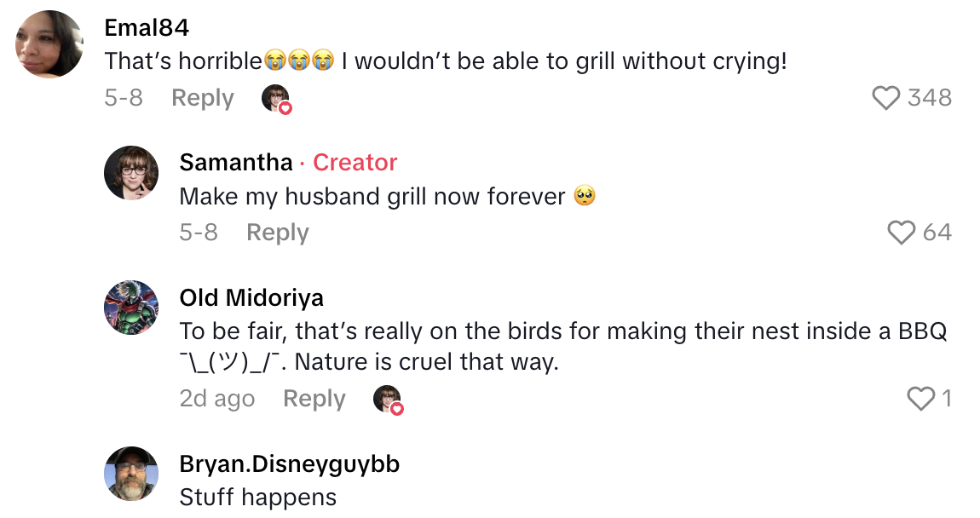Open Bryan.Disneyguybb's profile avatar
This screenshot has height=518, width=980.
point(131,474)
